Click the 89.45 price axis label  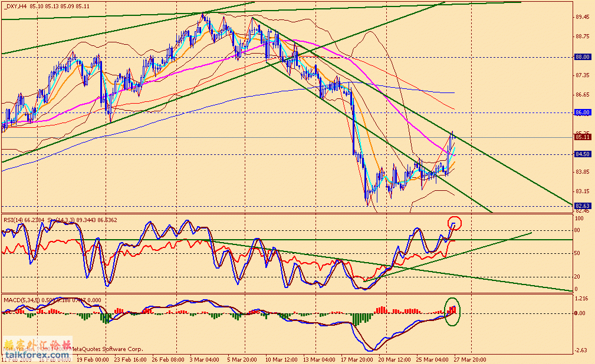pos(583,17)
